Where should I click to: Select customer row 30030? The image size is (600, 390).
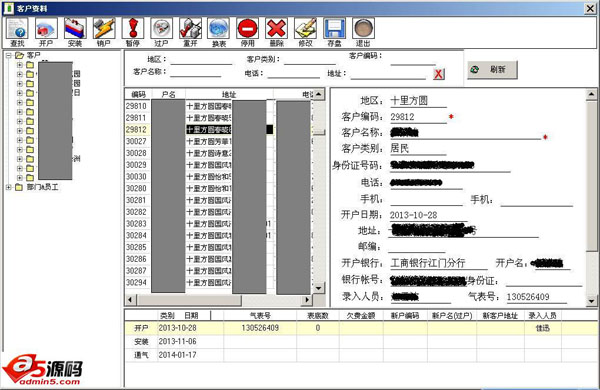(x=218, y=177)
